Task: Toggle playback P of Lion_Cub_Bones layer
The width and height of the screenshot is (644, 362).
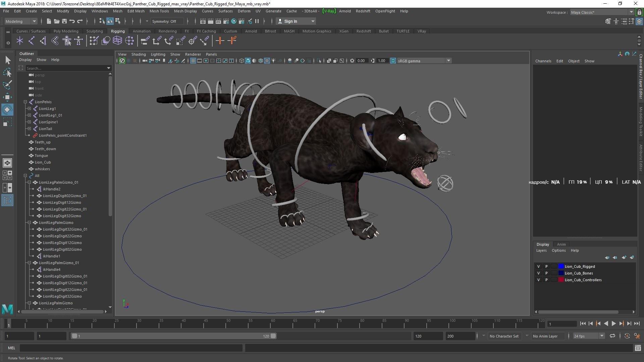Action: coord(546,273)
